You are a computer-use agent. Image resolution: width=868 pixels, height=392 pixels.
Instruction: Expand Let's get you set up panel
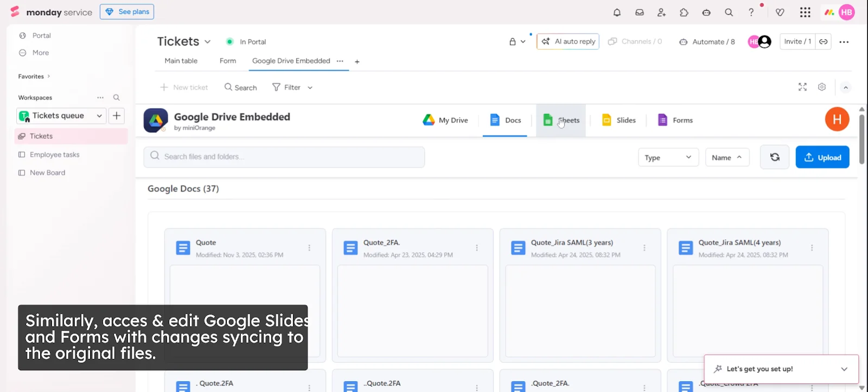click(x=844, y=369)
